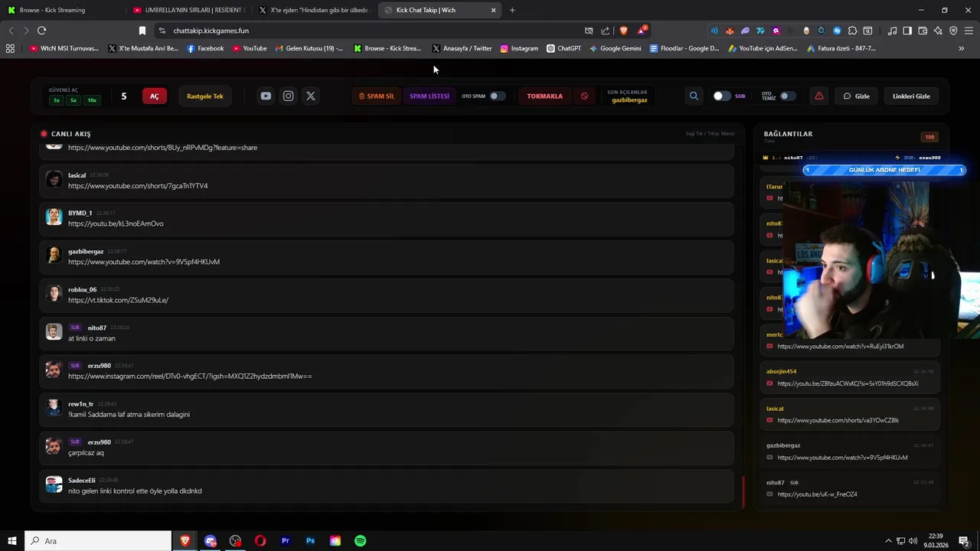
Task: Select the 5x option under Güvenli Aç
Action: [73, 100]
